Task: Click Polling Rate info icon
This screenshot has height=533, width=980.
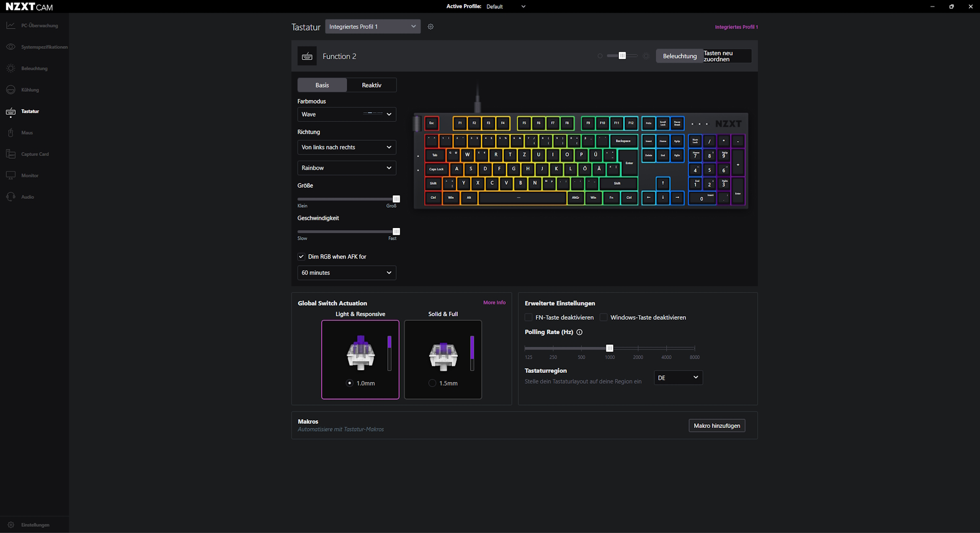Action: pyautogui.click(x=579, y=332)
